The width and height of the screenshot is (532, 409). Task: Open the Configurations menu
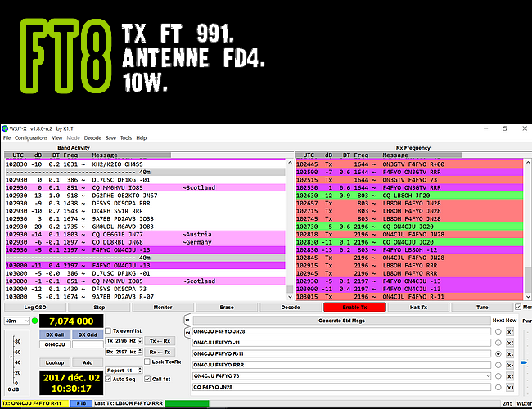point(31,138)
